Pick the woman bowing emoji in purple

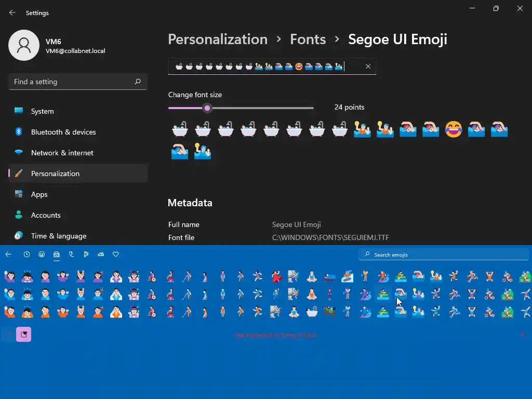click(x=28, y=277)
